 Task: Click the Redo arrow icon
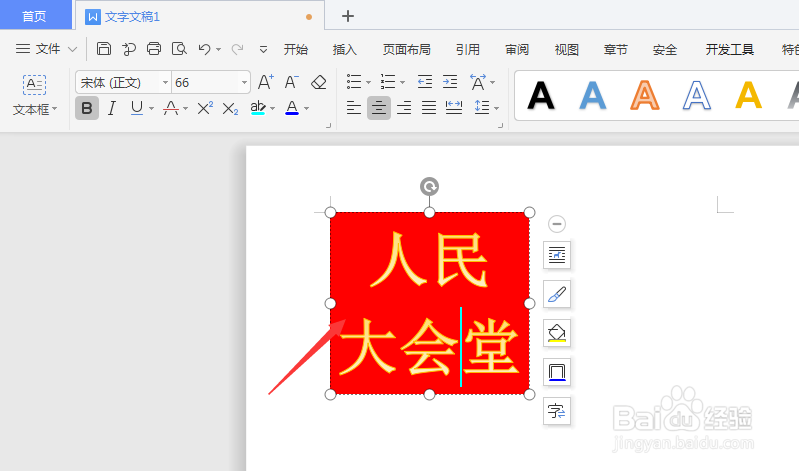[x=237, y=49]
